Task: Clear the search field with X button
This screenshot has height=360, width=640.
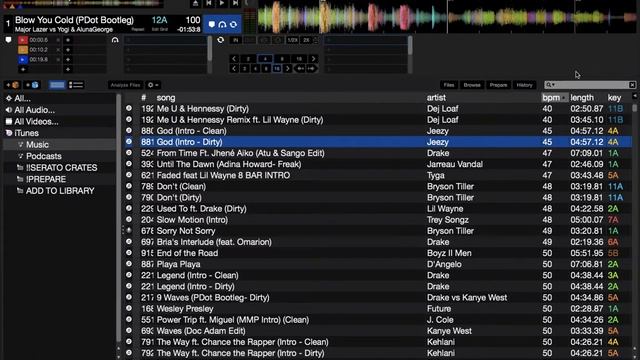Action: click(x=632, y=85)
